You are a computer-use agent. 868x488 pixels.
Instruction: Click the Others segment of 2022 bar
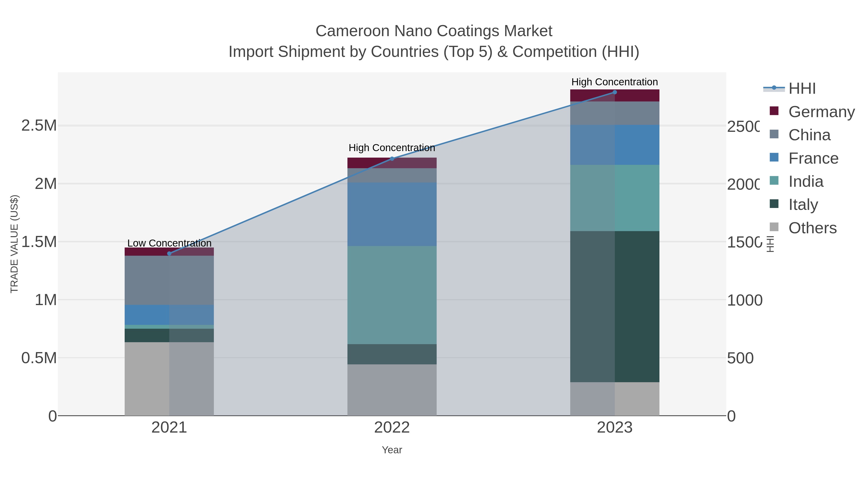point(392,390)
